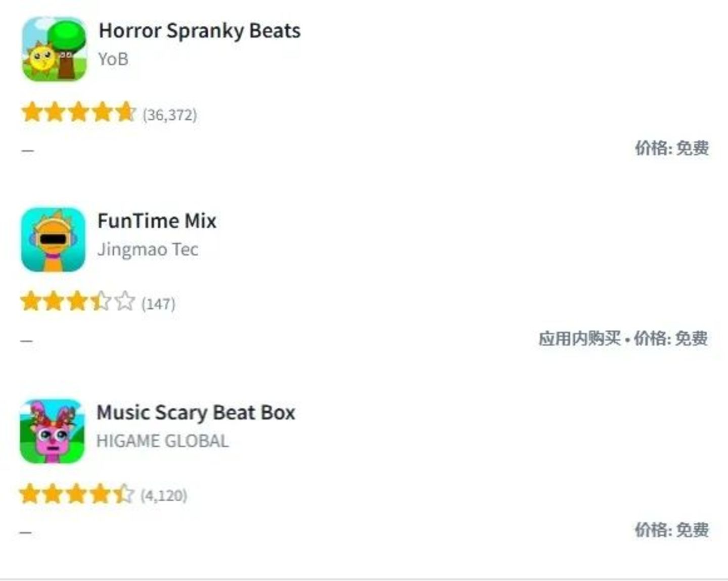Visit the HIGAME GLOBAL developer link
This screenshot has width=728, height=581.
[162, 441]
